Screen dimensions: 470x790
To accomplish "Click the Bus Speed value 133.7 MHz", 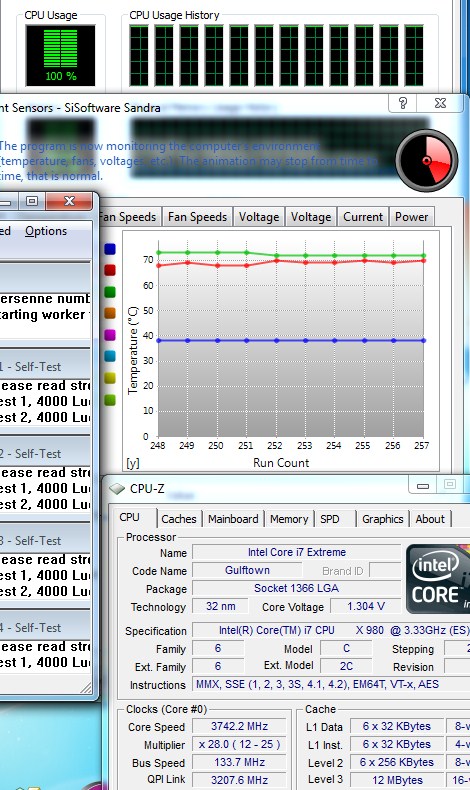I will (x=239, y=763).
